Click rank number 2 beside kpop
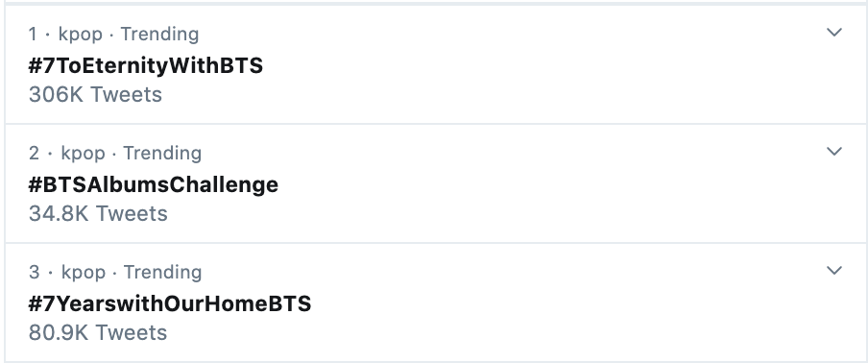The height and width of the screenshot is (363, 868). tap(34, 154)
